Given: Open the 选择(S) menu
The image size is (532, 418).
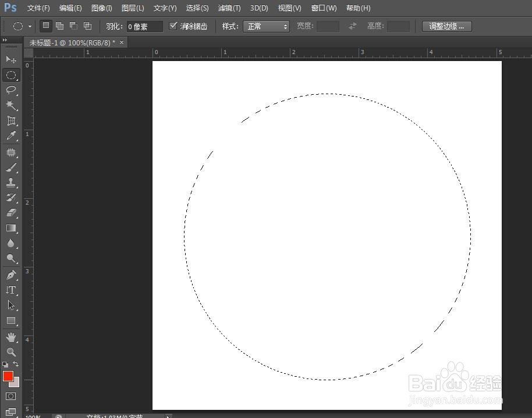Looking at the screenshot, I should click(x=197, y=8).
